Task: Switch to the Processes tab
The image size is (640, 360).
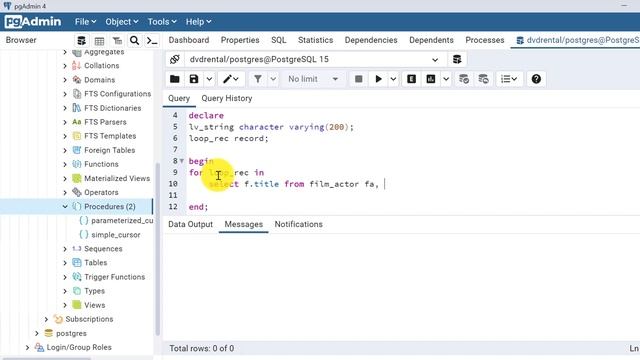Action: click(x=485, y=40)
